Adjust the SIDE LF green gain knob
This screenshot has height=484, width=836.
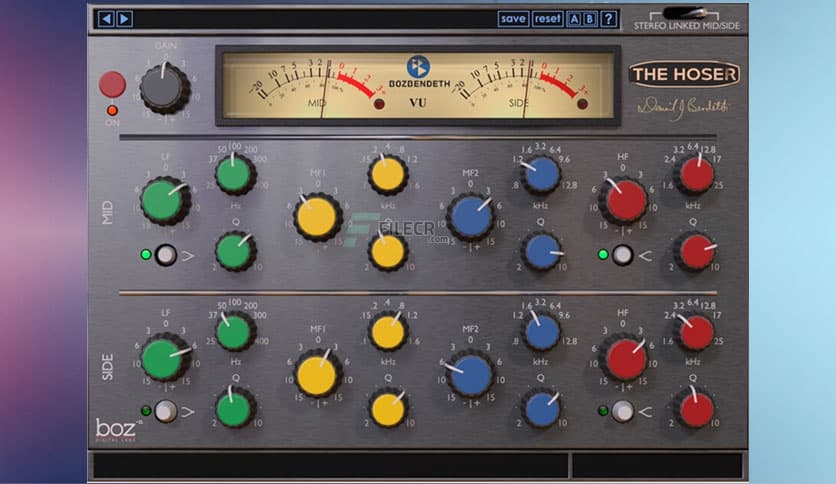[x=165, y=358]
